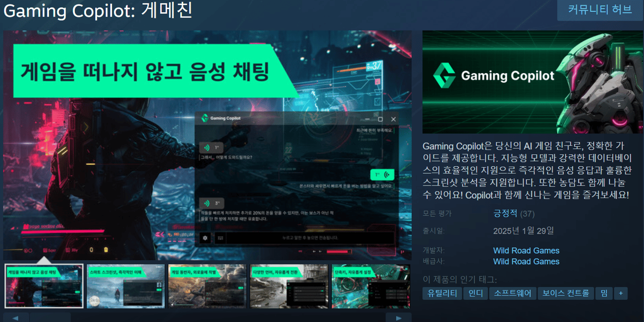Click the green 1" voice message bubble

(382, 175)
